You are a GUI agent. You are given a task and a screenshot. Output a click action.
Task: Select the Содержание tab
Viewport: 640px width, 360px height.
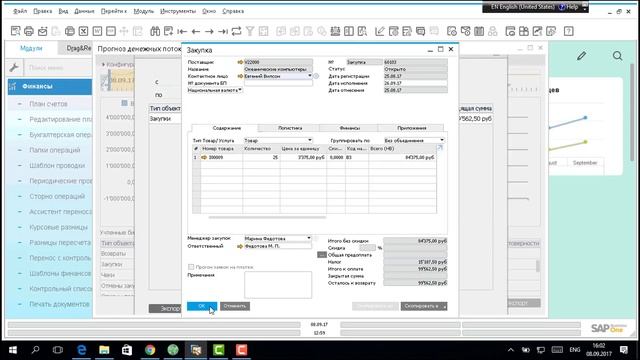227,128
